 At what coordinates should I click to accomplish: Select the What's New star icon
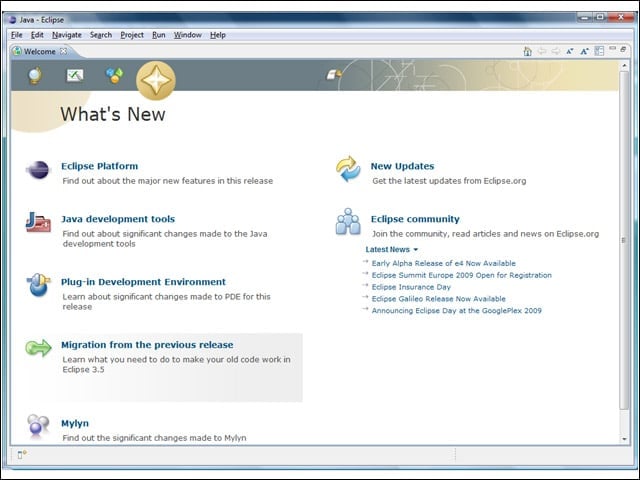(156, 80)
